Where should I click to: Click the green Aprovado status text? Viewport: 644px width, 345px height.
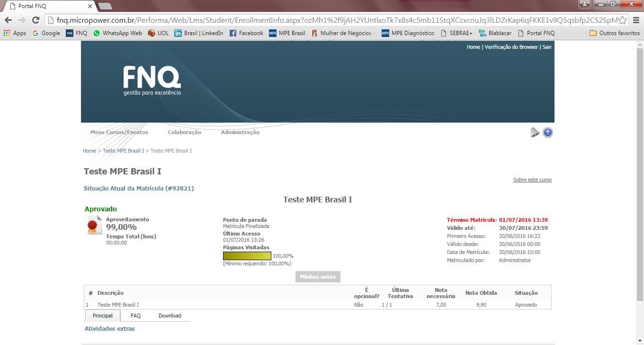100,209
